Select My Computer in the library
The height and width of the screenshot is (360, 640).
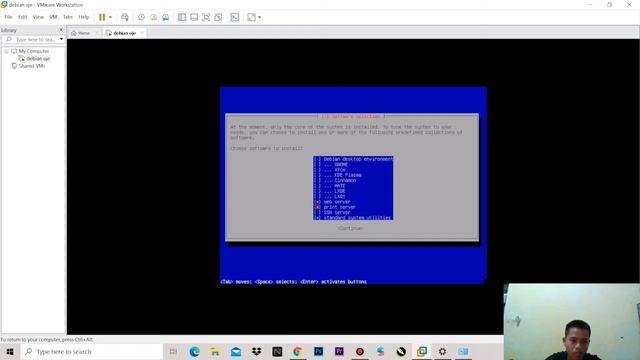pos(33,51)
